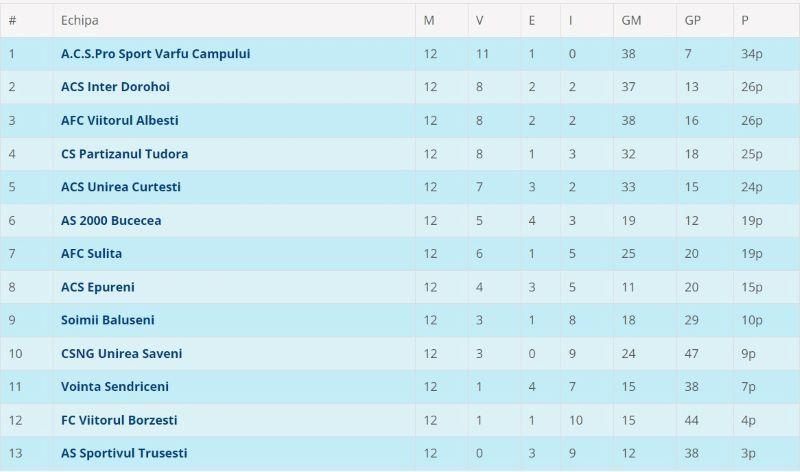Viewport: 800px width, 472px height.
Task: Click the V wins column header
Action: click(x=479, y=20)
